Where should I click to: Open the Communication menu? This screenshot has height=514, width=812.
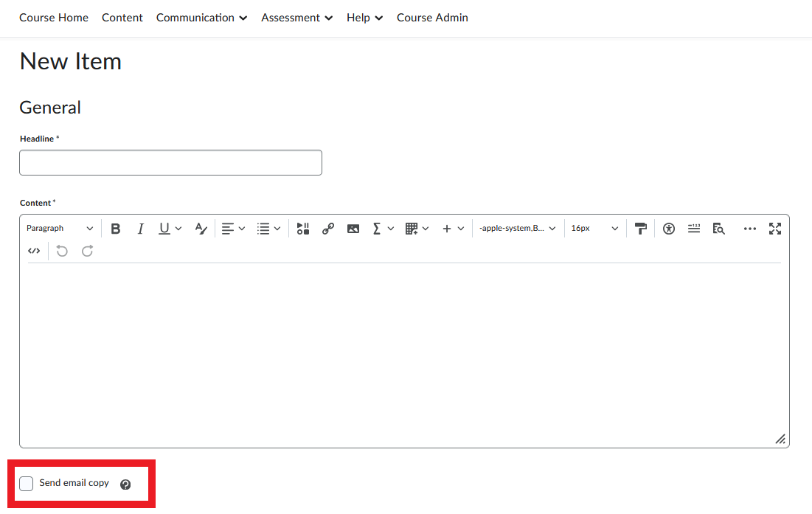click(201, 18)
